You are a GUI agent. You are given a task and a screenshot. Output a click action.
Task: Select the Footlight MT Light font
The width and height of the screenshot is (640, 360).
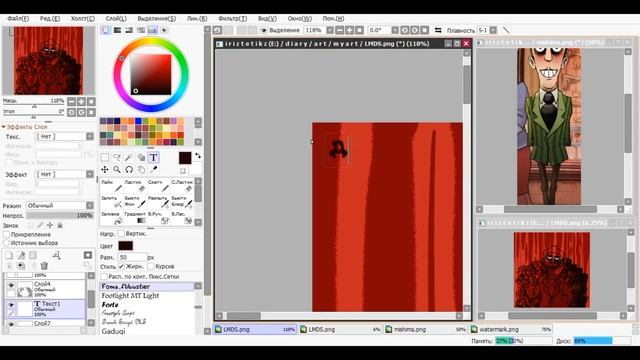(x=130, y=296)
